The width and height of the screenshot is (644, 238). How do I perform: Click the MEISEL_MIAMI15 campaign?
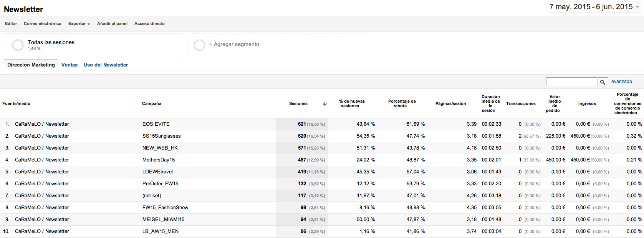[x=164, y=220]
